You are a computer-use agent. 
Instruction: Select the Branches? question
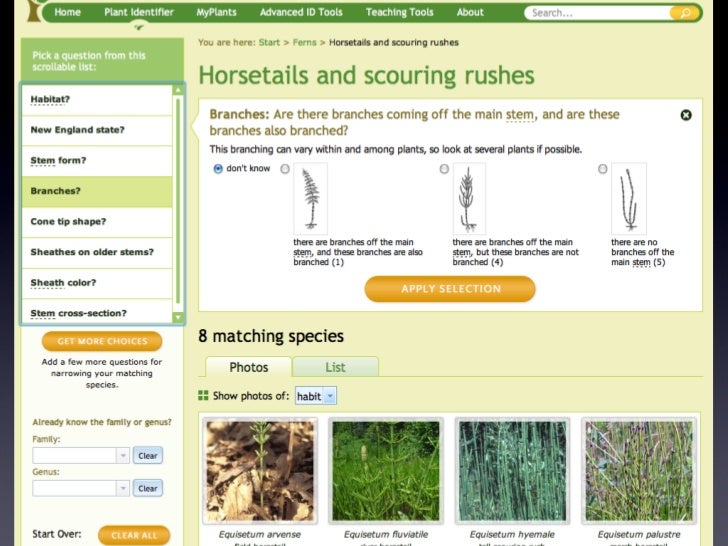pos(97,191)
